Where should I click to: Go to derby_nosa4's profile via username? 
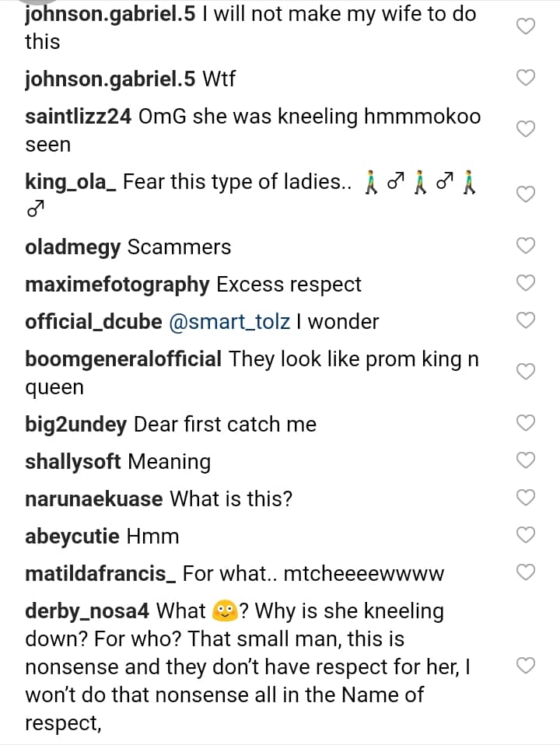tap(86, 611)
